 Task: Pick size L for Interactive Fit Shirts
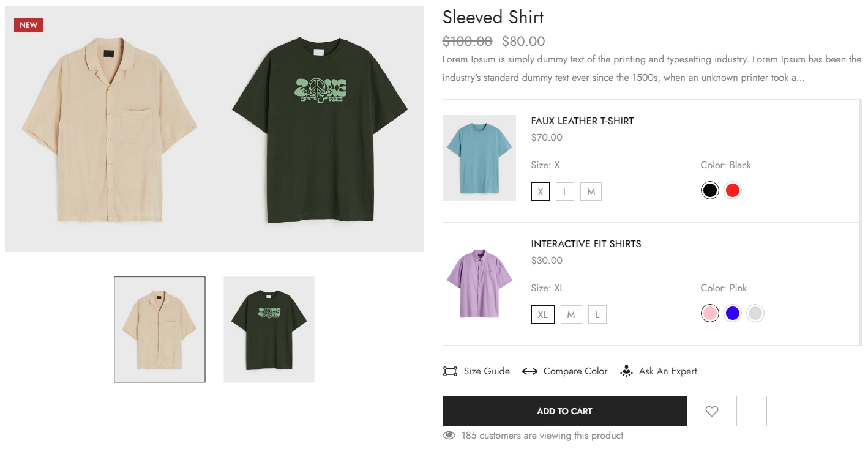[x=597, y=314]
